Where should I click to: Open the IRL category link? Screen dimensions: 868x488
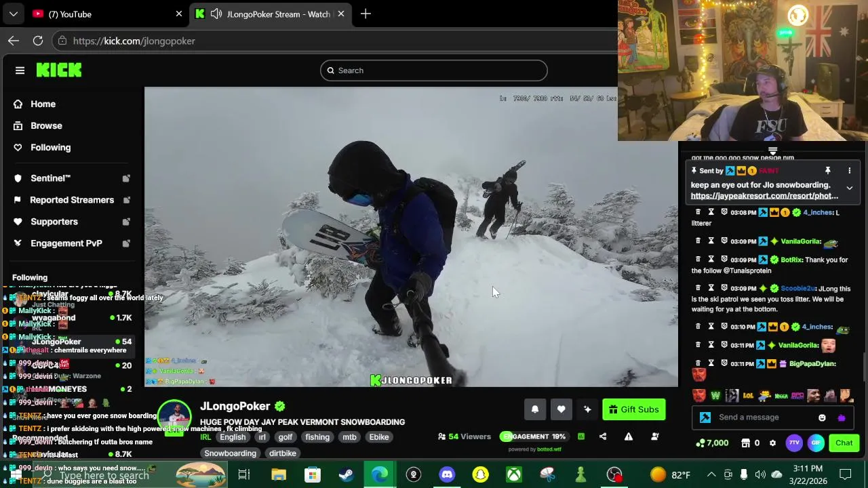205,437
